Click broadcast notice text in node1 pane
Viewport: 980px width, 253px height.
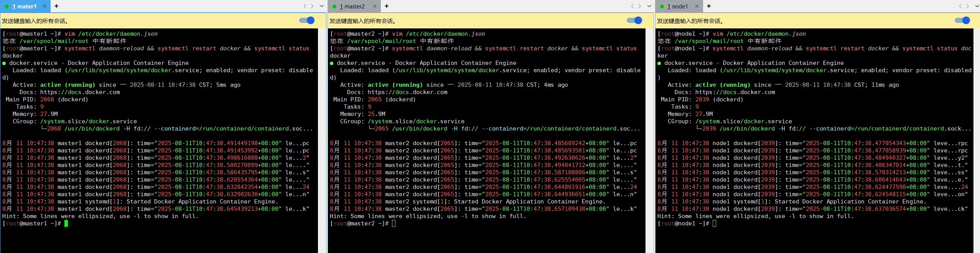point(690,21)
